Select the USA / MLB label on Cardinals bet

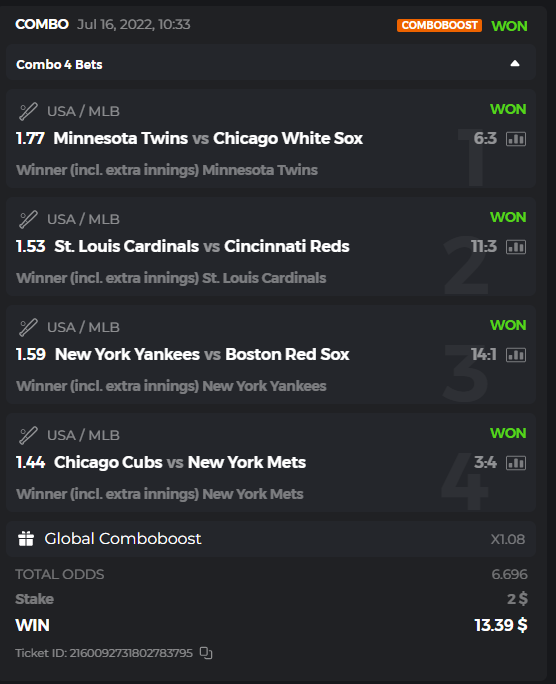click(x=83, y=219)
